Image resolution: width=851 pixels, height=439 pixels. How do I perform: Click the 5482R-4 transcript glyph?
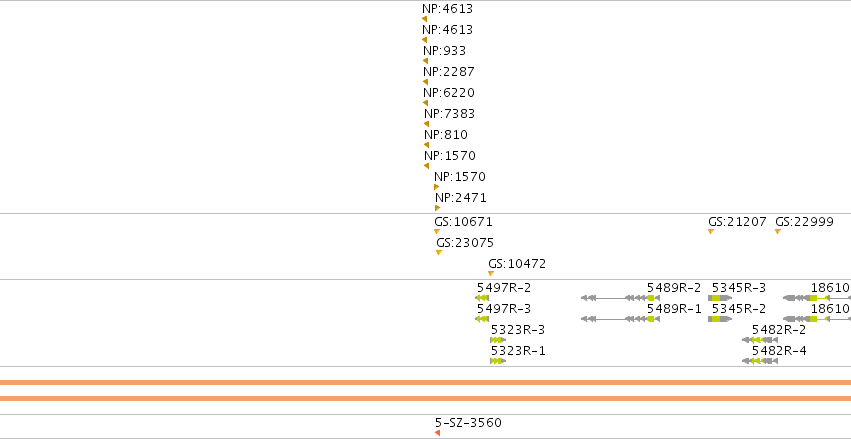(x=760, y=361)
